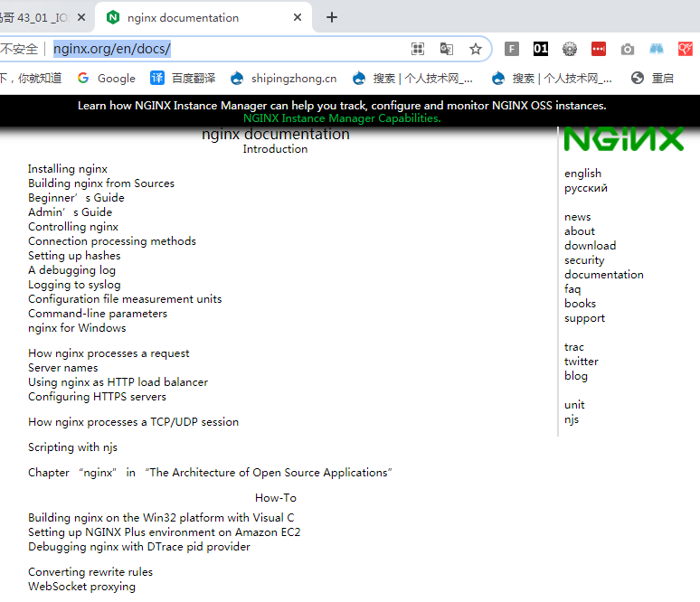700x602 pixels.
Task: Close the nginx documentation tab
Action: (298, 17)
